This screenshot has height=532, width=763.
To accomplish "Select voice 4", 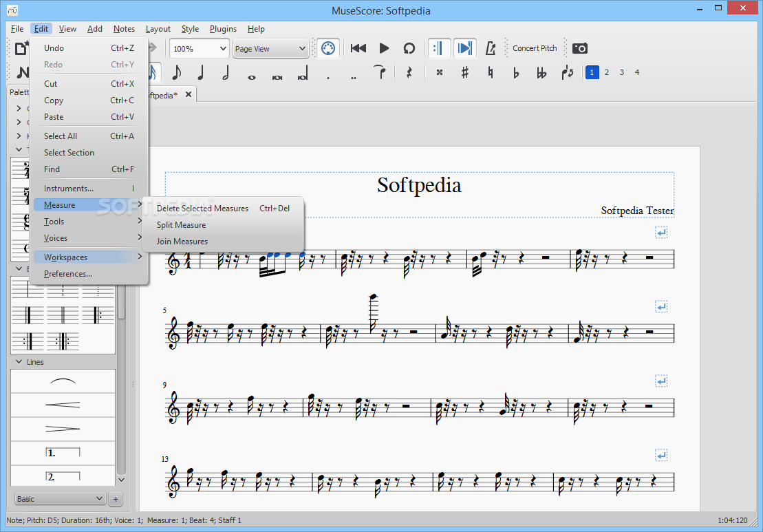I will click(637, 72).
